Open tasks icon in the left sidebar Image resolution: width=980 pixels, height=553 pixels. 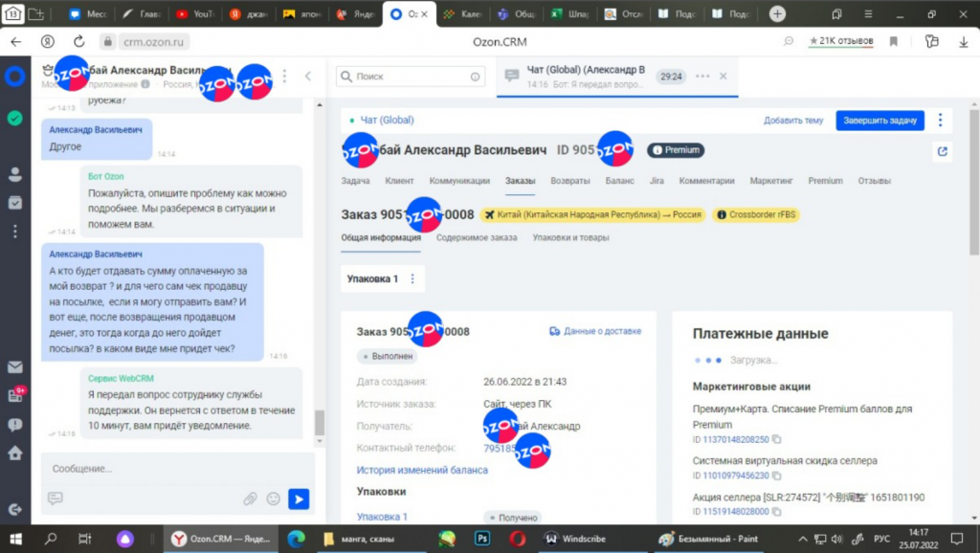click(x=13, y=203)
